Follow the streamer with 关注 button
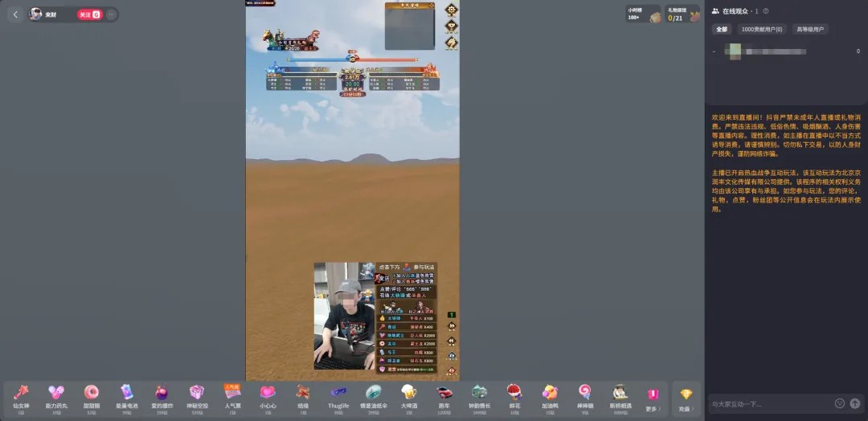The height and width of the screenshot is (421, 868). pos(88,14)
